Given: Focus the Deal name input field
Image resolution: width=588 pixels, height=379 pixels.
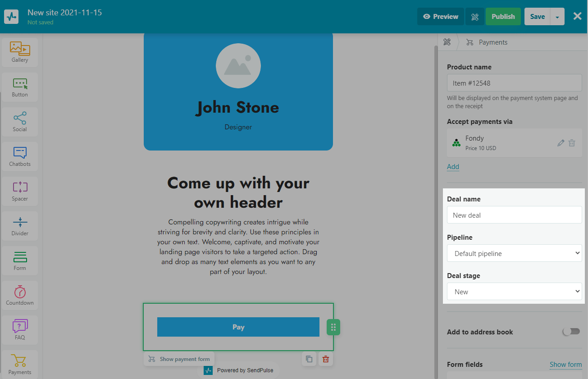Looking at the screenshot, I should pyautogui.click(x=514, y=215).
